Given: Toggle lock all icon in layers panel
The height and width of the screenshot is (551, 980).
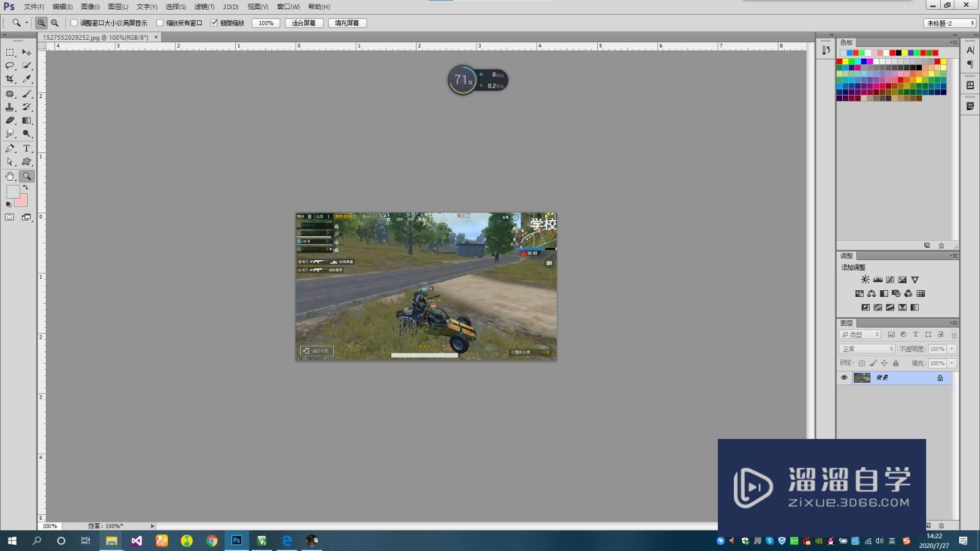Looking at the screenshot, I should click(x=895, y=364).
